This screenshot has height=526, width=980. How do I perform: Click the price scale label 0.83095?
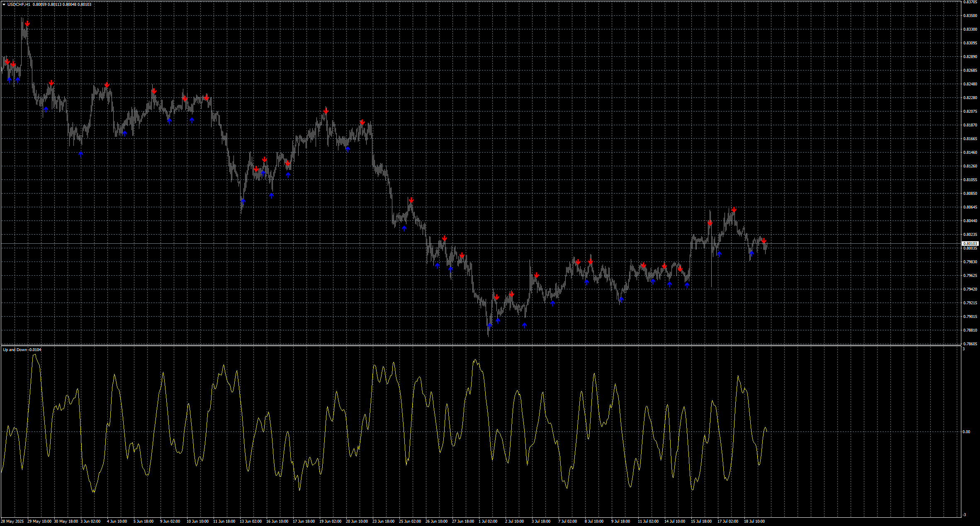(969, 43)
